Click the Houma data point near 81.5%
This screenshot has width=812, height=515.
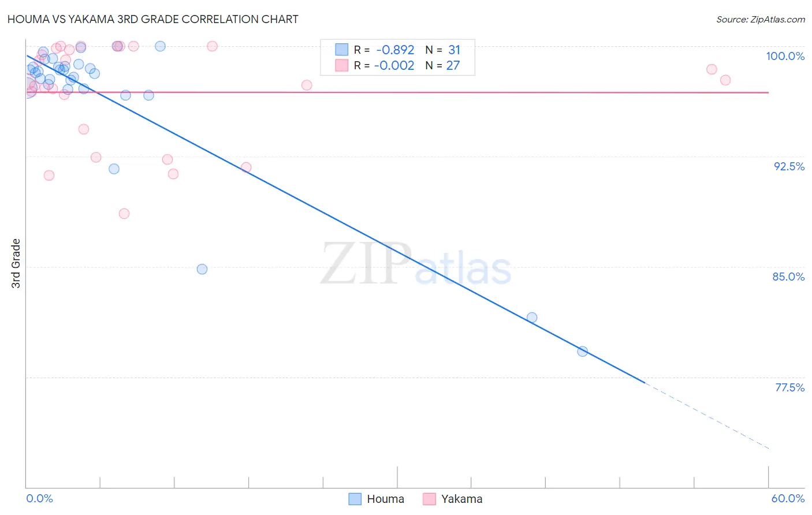[x=532, y=318]
